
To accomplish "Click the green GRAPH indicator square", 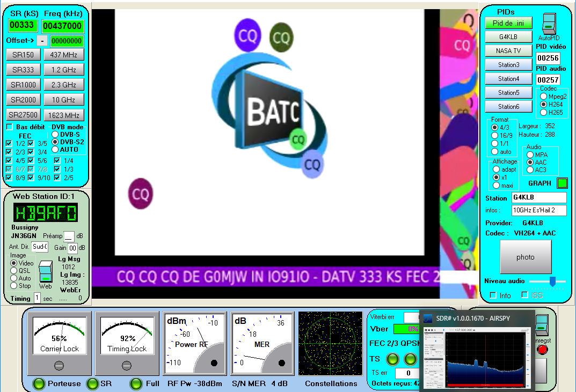I will (x=562, y=183).
